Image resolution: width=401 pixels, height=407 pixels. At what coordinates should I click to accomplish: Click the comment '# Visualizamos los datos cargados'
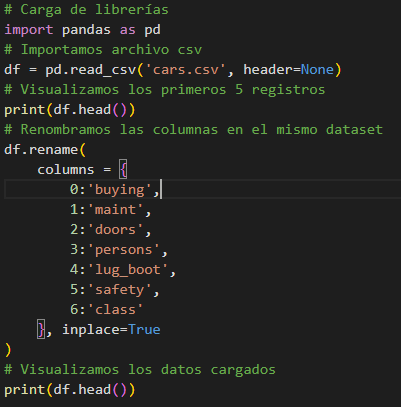pos(140,370)
